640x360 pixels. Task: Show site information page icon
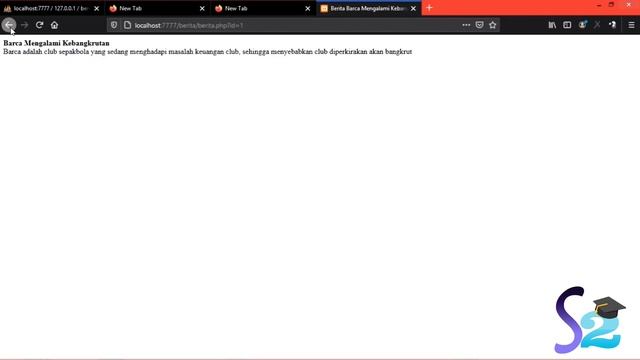pyautogui.click(x=127, y=25)
